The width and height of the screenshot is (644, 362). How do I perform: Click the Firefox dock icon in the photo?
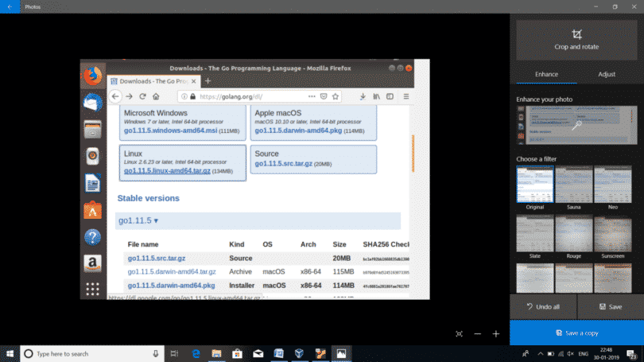tap(93, 76)
